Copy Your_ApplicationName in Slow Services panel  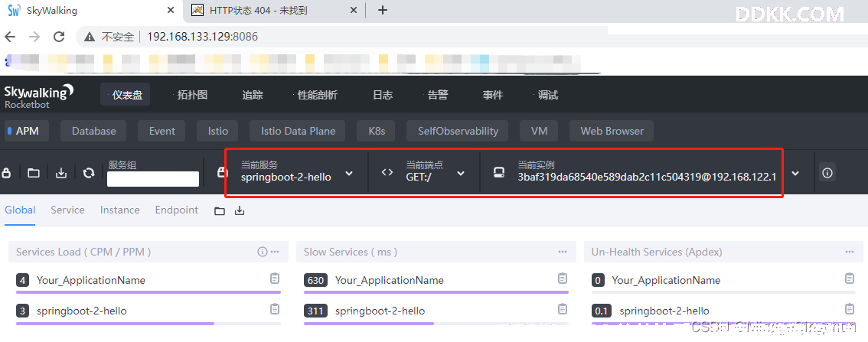pyautogui.click(x=563, y=278)
